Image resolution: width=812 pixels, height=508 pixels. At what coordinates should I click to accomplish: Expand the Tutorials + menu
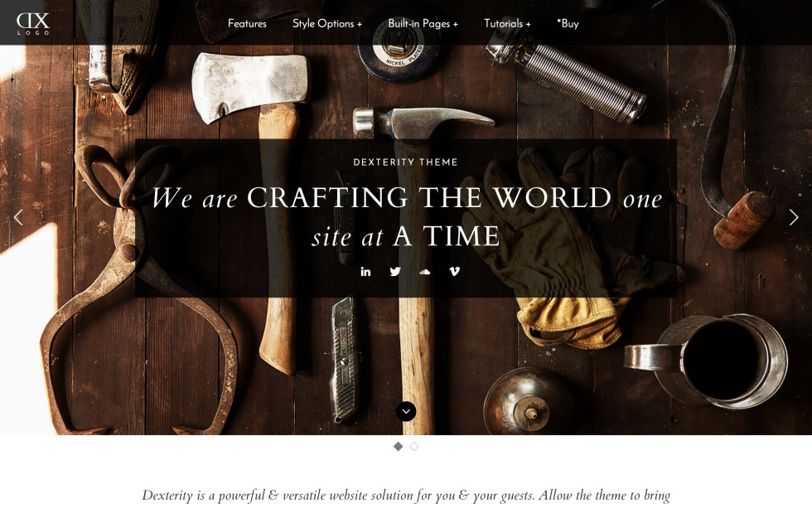(507, 24)
